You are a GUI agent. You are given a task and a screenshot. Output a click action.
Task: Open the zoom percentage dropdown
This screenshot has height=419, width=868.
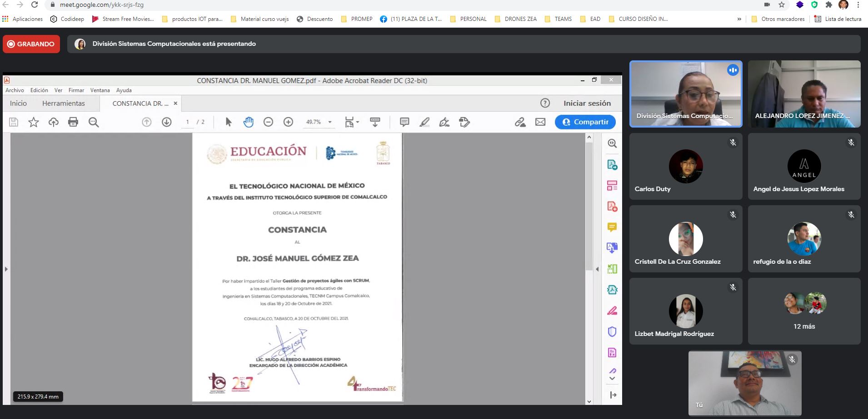330,122
